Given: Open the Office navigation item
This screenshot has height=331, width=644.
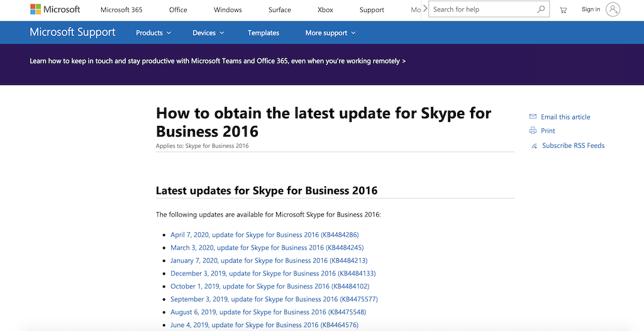Looking at the screenshot, I should [178, 10].
